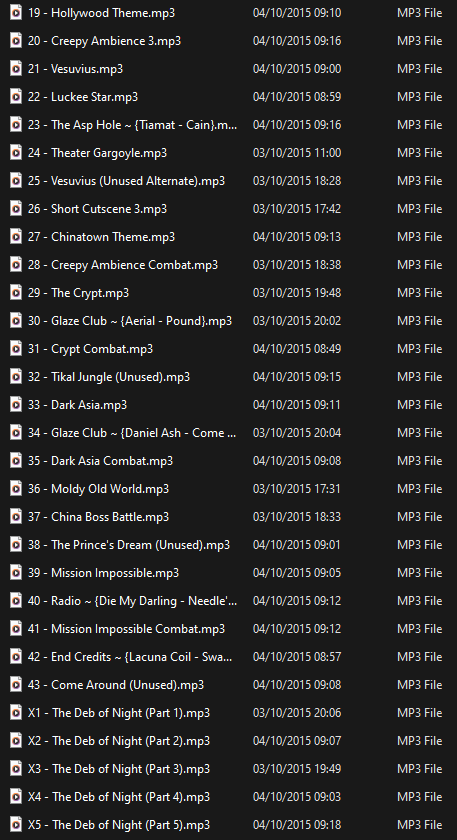
Task: Select the icon for 36 - Moldy Old World
Action: (16, 489)
